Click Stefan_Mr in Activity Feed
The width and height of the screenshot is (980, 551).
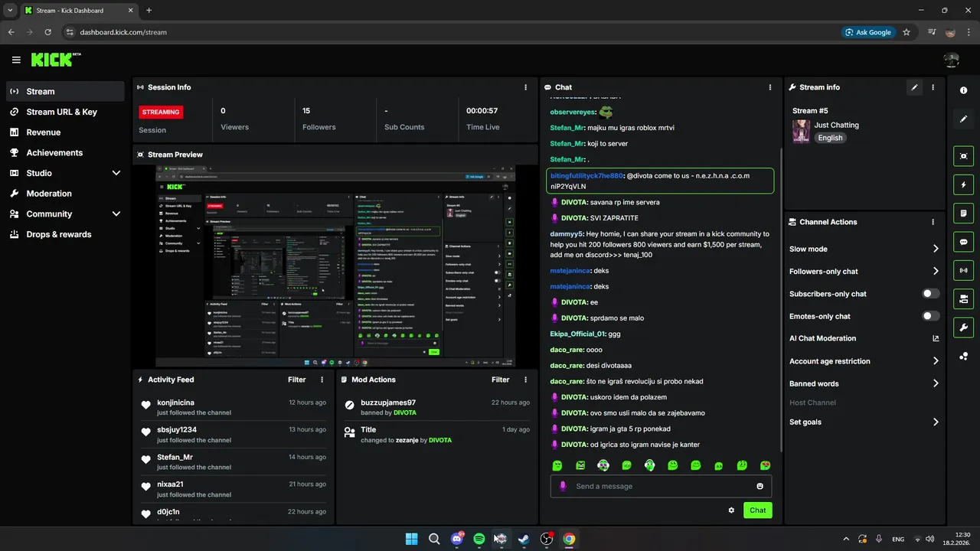(175, 457)
